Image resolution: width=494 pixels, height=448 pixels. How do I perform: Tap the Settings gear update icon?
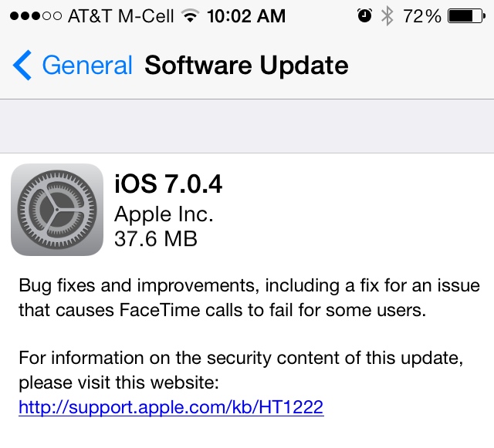57,210
